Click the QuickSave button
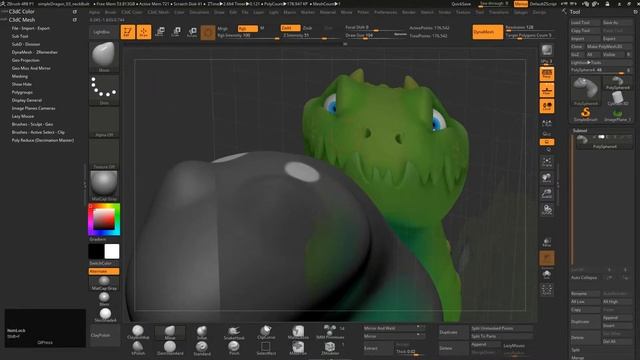The width and height of the screenshot is (640, 360). 461,4
